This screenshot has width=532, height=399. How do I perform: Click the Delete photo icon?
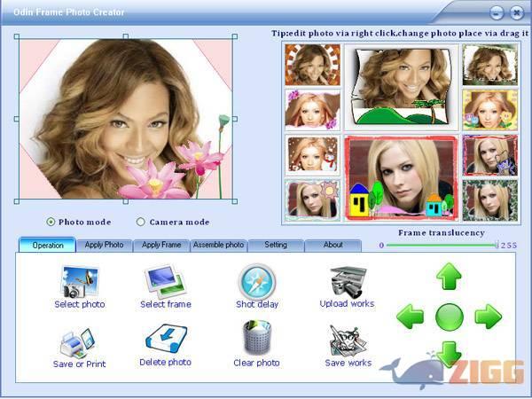pos(165,339)
